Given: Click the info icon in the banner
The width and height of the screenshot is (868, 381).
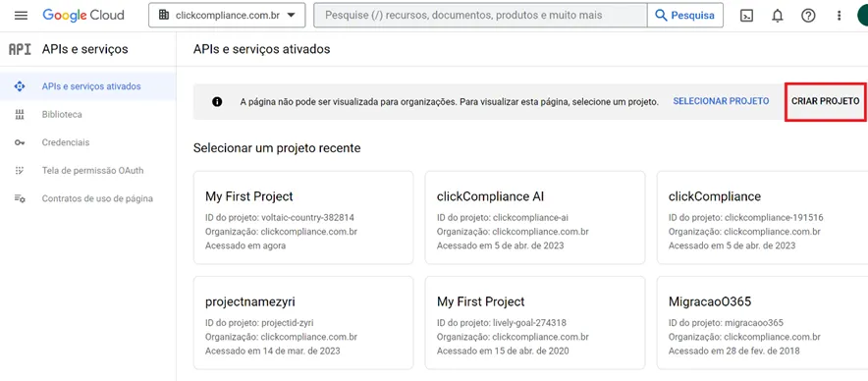Looking at the screenshot, I should (x=217, y=102).
